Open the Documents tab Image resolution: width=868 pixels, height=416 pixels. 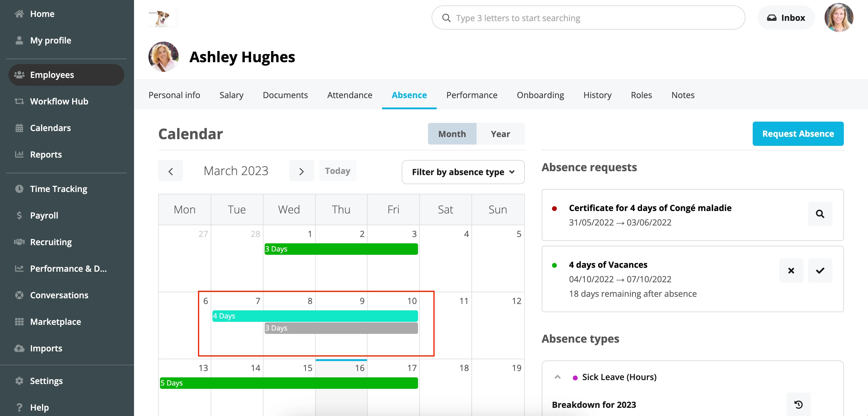pyautogui.click(x=285, y=95)
